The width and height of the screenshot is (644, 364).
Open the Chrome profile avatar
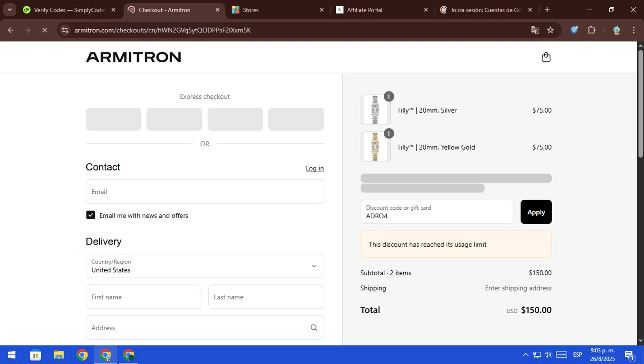click(x=617, y=30)
